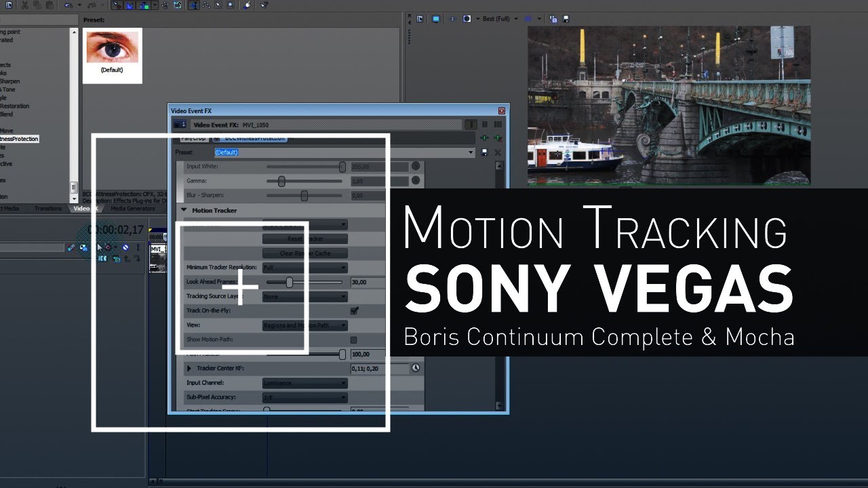The image size is (868, 488).
Task: Open the View dropdown showing Regions and Motion Path
Action: pos(305,325)
